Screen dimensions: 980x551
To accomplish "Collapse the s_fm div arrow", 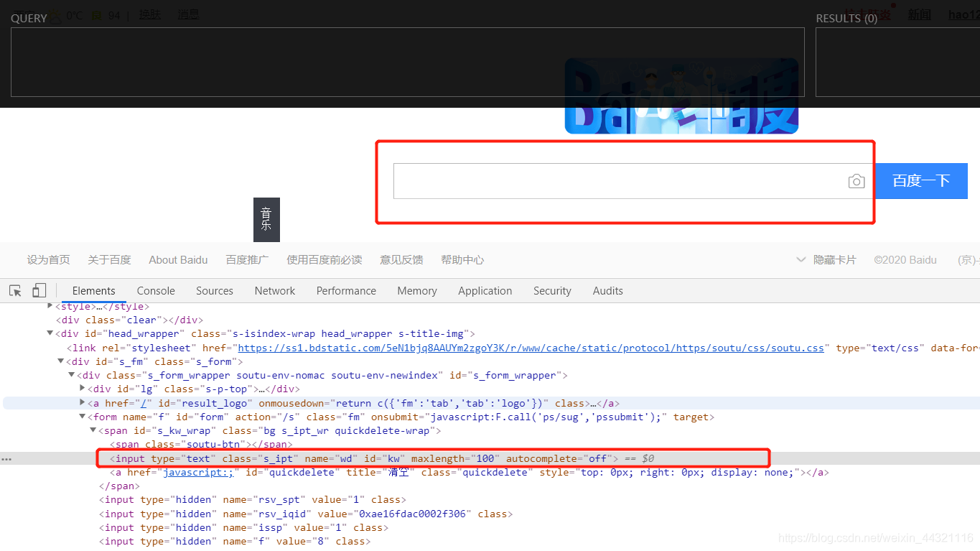I will coord(61,361).
